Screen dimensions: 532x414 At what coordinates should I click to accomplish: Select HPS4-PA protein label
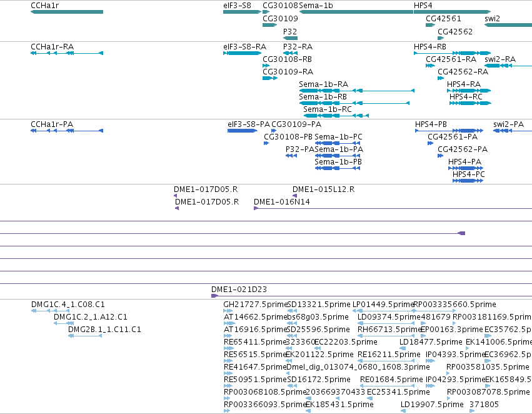[x=464, y=162]
